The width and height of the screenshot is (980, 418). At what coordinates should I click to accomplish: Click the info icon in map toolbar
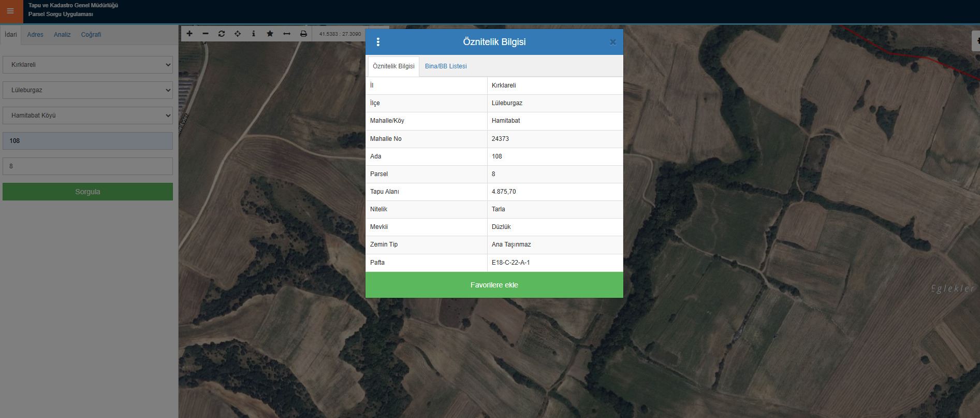click(253, 34)
